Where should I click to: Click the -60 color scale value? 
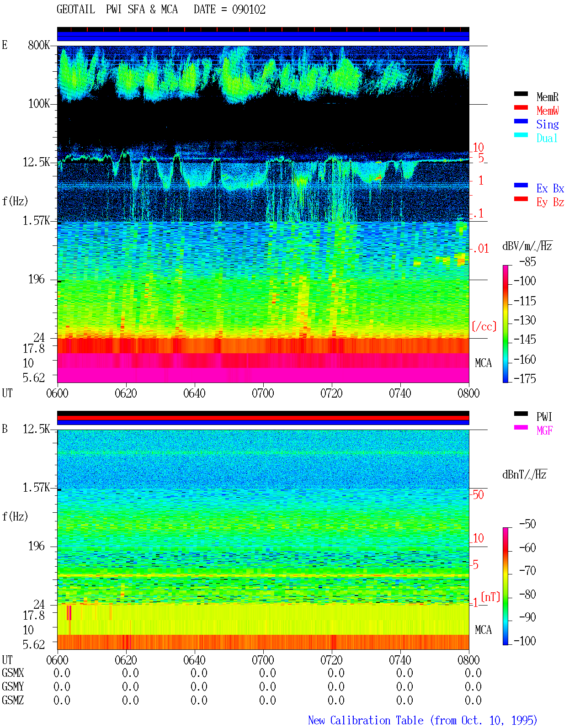527,547
